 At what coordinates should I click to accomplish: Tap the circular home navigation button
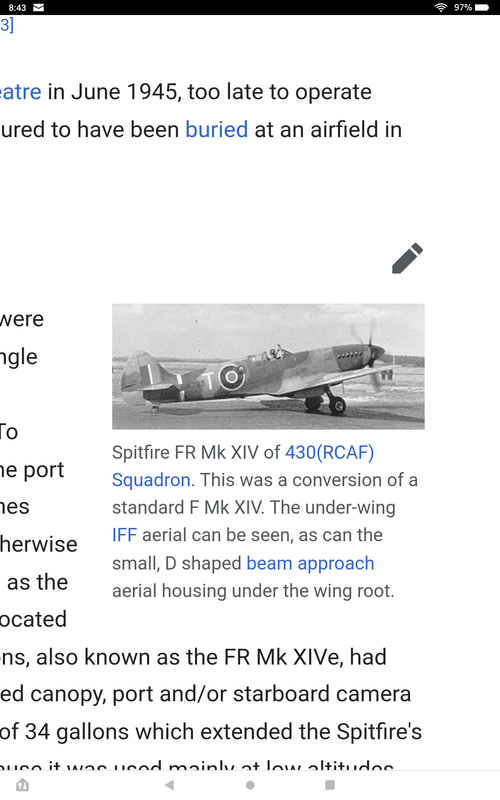click(x=250, y=785)
